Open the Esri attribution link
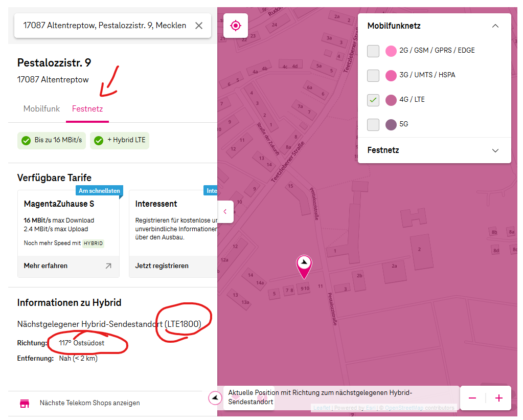 (x=371, y=408)
